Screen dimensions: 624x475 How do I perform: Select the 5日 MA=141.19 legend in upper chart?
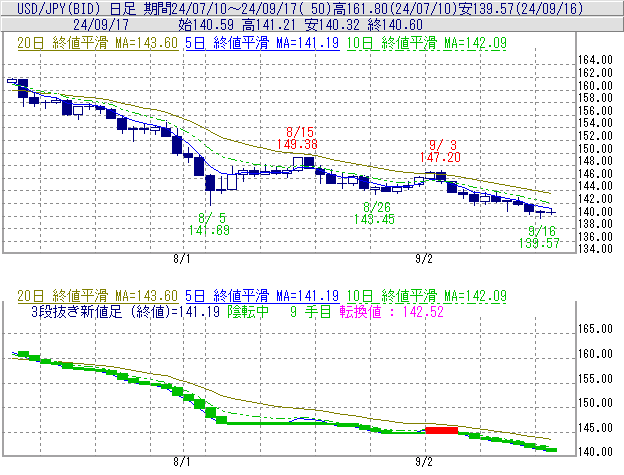(x=262, y=43)
